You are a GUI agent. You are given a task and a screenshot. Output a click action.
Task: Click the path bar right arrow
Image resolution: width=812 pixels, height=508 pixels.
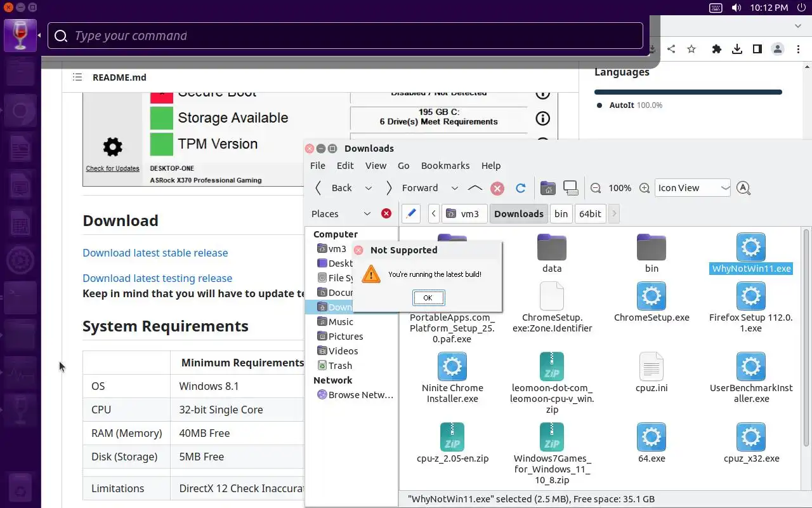(613, 214)
